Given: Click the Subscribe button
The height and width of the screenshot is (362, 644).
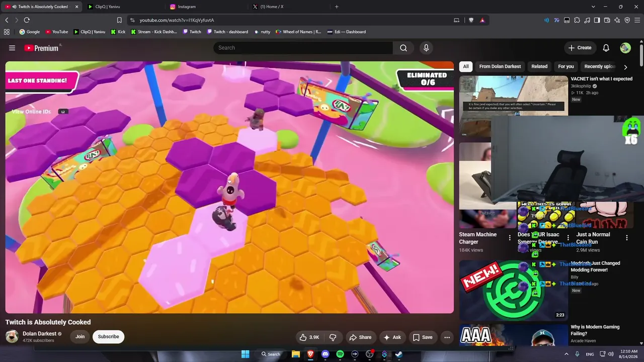Looking at the screenshot, I should [x=109, y=337].
